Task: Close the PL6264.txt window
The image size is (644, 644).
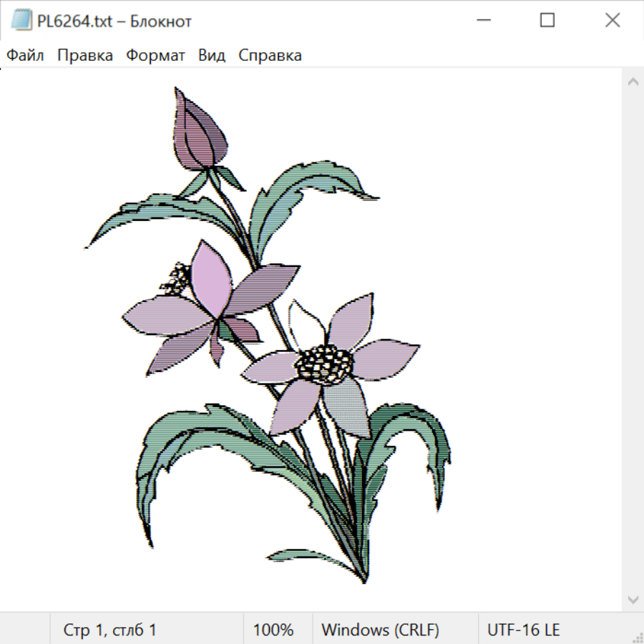Action: click(x=613, y=21)
